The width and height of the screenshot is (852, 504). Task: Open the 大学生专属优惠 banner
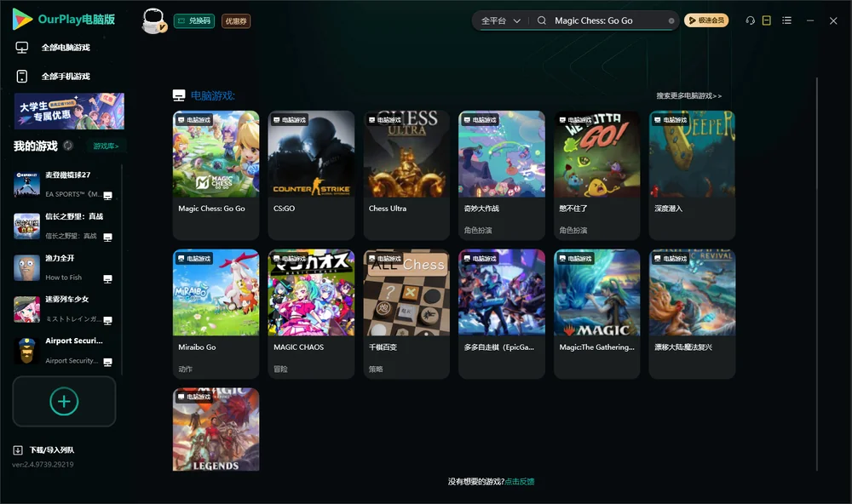[x=69, y=112]
